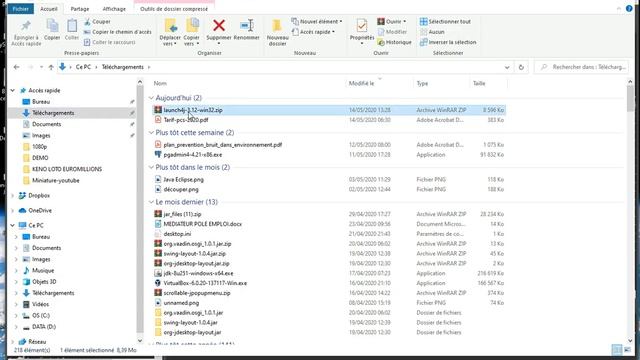Open Déplacer vers dropdown
640x360 pixels.
tap(170, 40)
